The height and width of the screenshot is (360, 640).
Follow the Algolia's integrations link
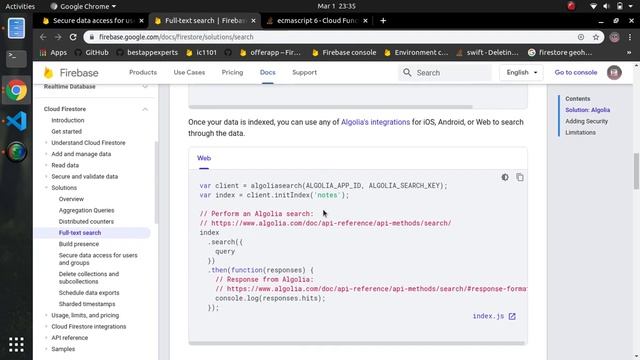pos(375,122)
